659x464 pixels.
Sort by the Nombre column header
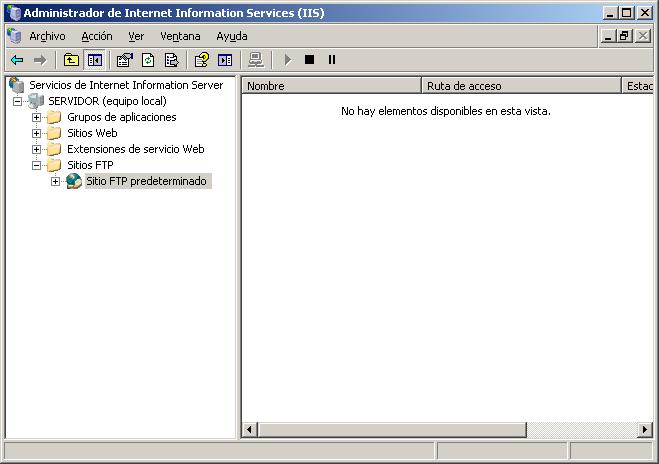(330, 86)
